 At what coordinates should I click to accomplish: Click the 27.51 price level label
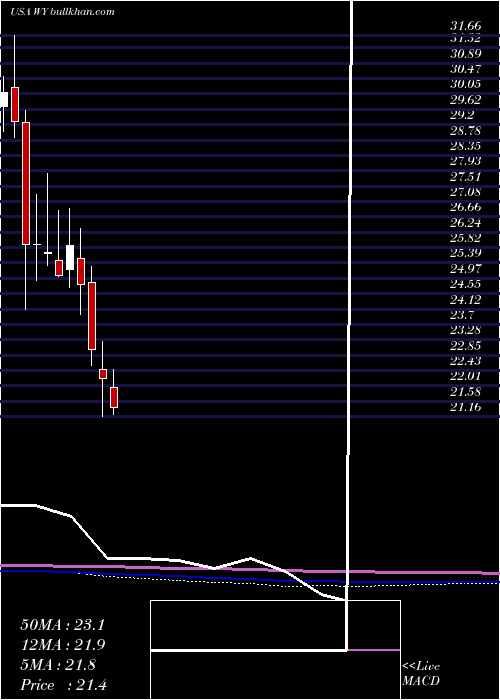tap(465, 177)
